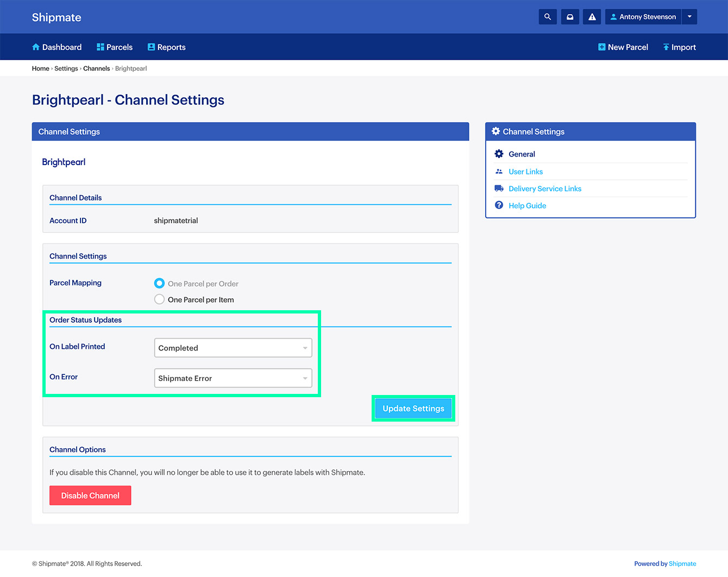Click the Order Status Updates heading
The width and height of the screenshot is (728, 577).
pyautogui.click(x=85, y=320)
